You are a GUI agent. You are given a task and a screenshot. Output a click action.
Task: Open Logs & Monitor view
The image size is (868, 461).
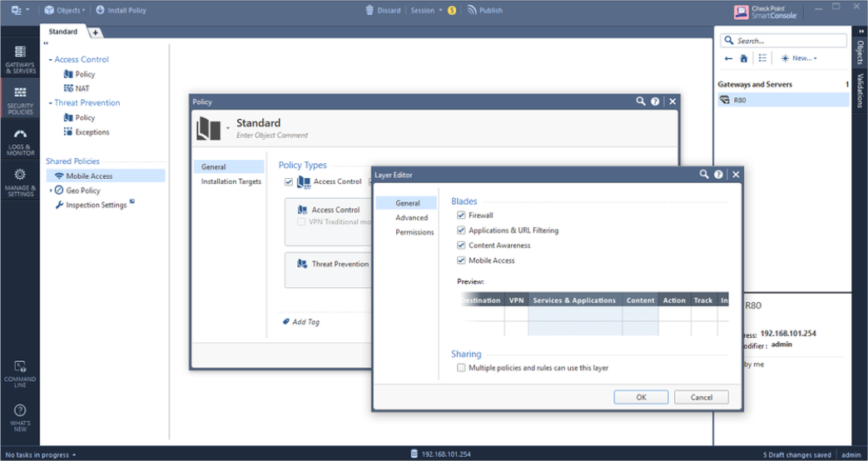click(x=20, y=141)
